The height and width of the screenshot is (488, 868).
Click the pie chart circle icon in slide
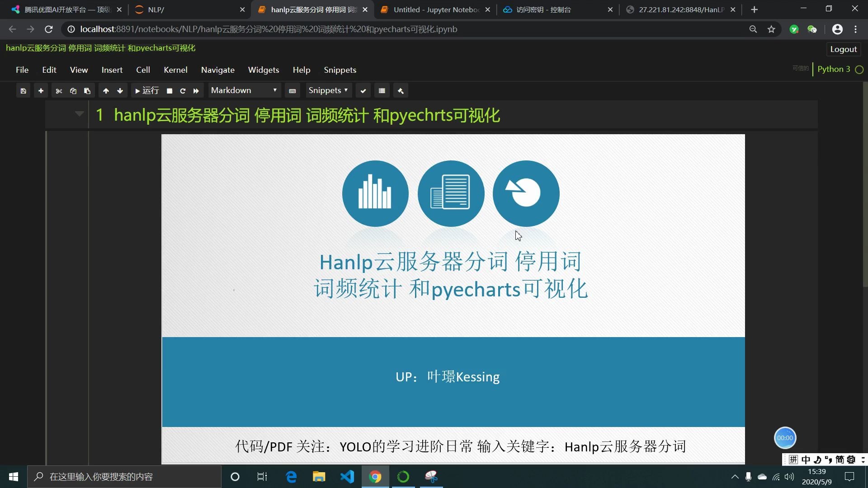point(526,193)
